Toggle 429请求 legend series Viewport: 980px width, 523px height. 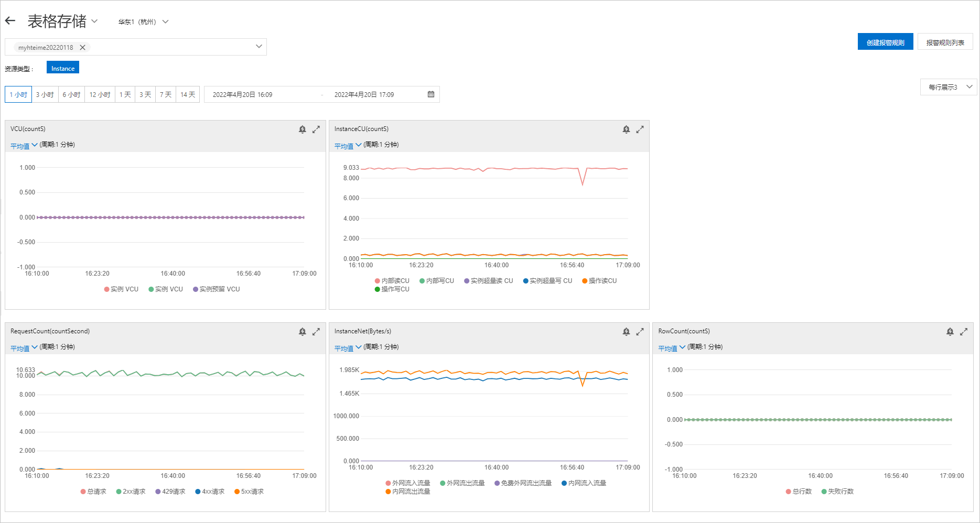170,492
